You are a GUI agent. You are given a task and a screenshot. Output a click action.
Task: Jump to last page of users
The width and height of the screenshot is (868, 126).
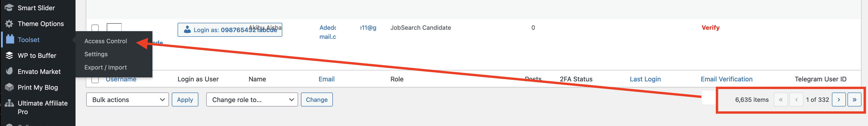click(854, 99)
